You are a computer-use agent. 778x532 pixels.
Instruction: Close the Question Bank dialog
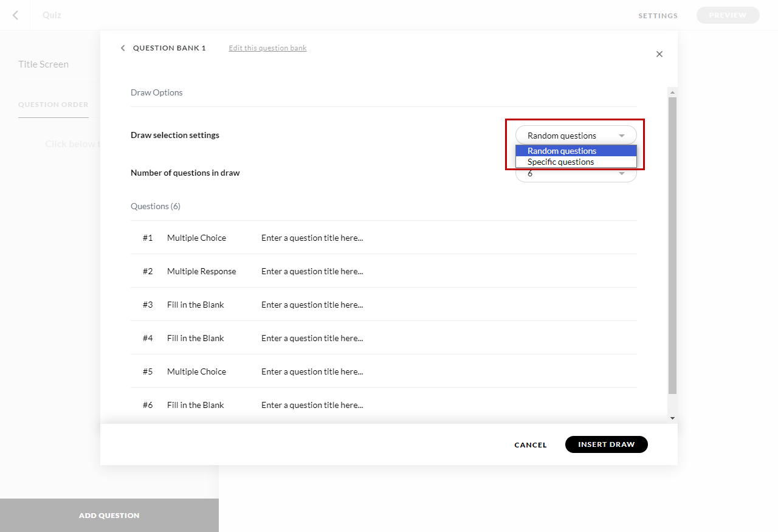659,54
